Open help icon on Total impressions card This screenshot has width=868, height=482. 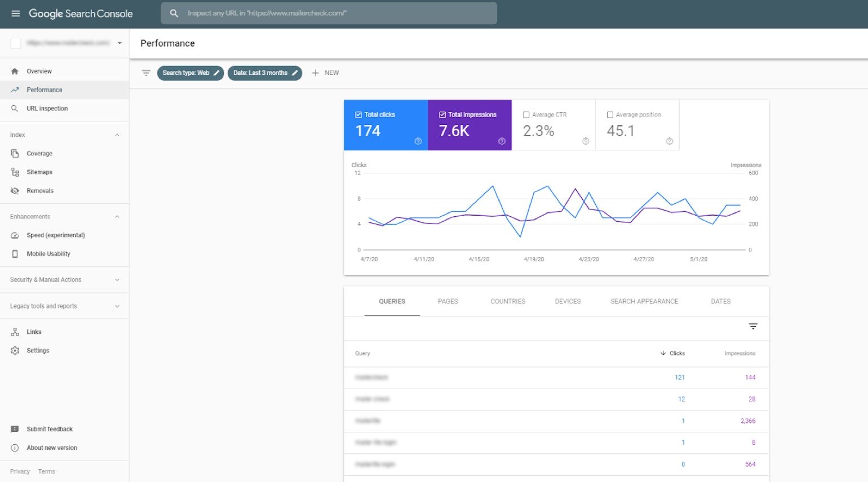coord(502,141)
